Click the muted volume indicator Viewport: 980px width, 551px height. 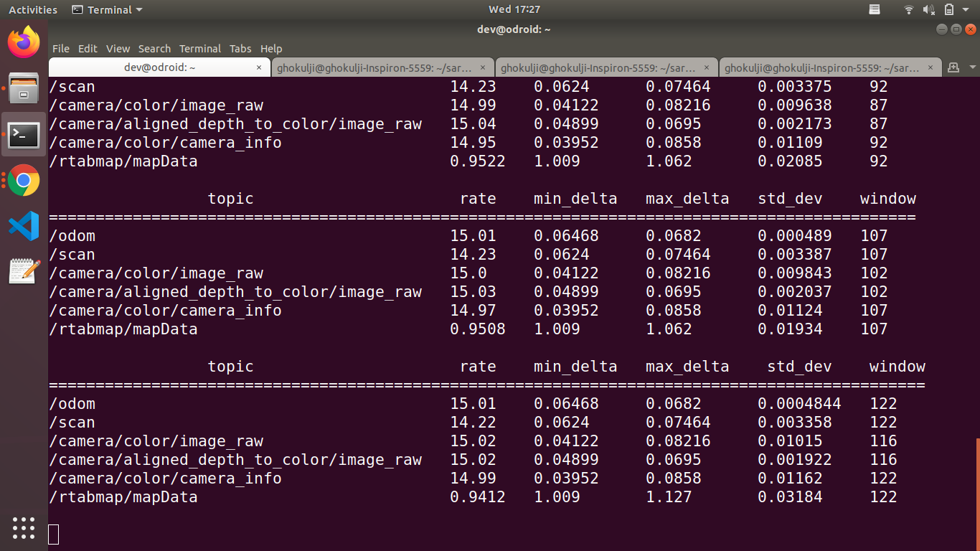tap(928, 10)
